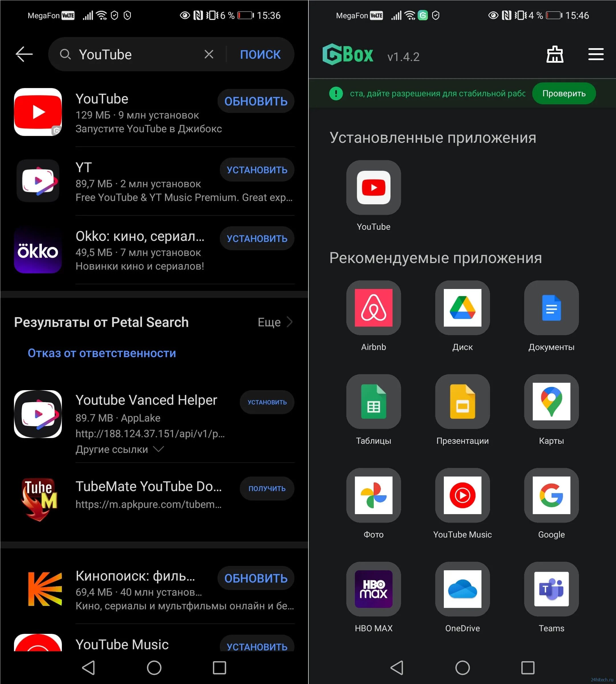The image size is (616, 684).
Task: Click ОБНОВИТЬ for YouTube app
Action: tap(257, 101)
